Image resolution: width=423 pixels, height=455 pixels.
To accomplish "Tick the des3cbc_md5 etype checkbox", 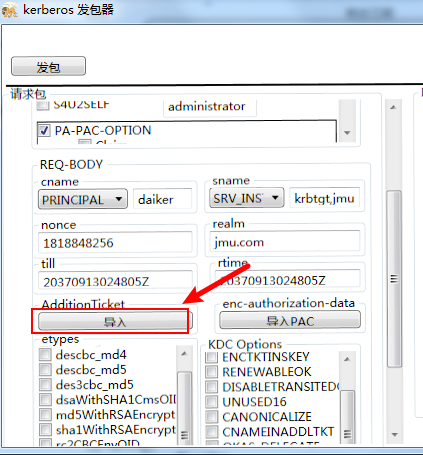I will pyautogui.click(x=45, y=384).
